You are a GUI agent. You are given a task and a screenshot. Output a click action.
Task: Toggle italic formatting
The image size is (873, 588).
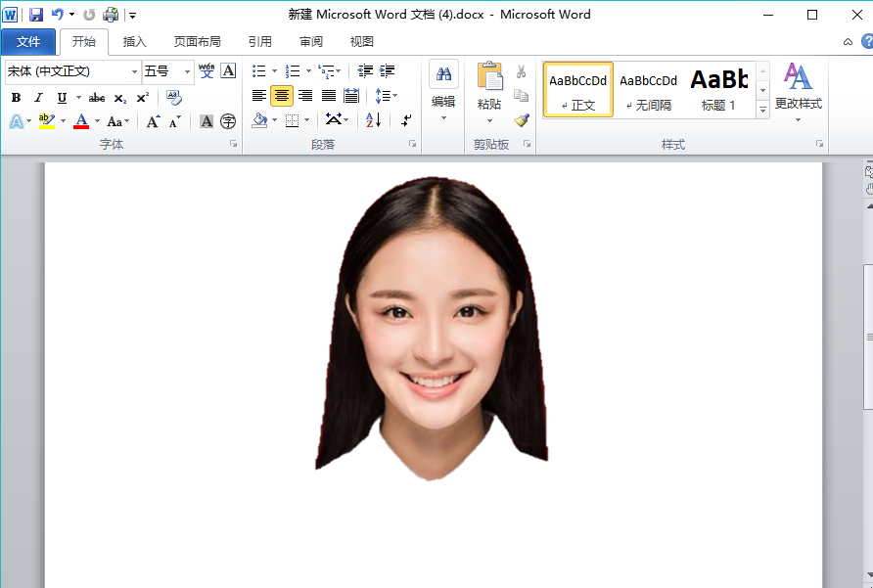[x=38, y=98]
